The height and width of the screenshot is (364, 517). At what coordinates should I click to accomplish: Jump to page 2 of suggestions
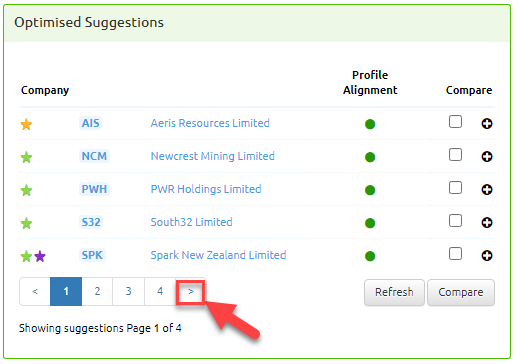click(97, 291)
